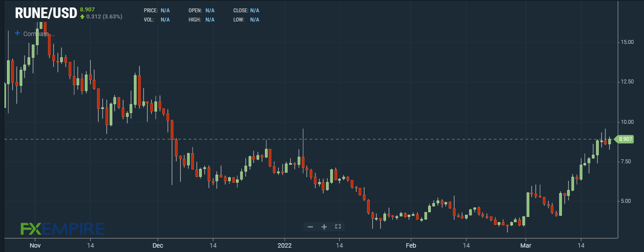
Task: Click the zoom out minus icon
Action: coord(310,227)
